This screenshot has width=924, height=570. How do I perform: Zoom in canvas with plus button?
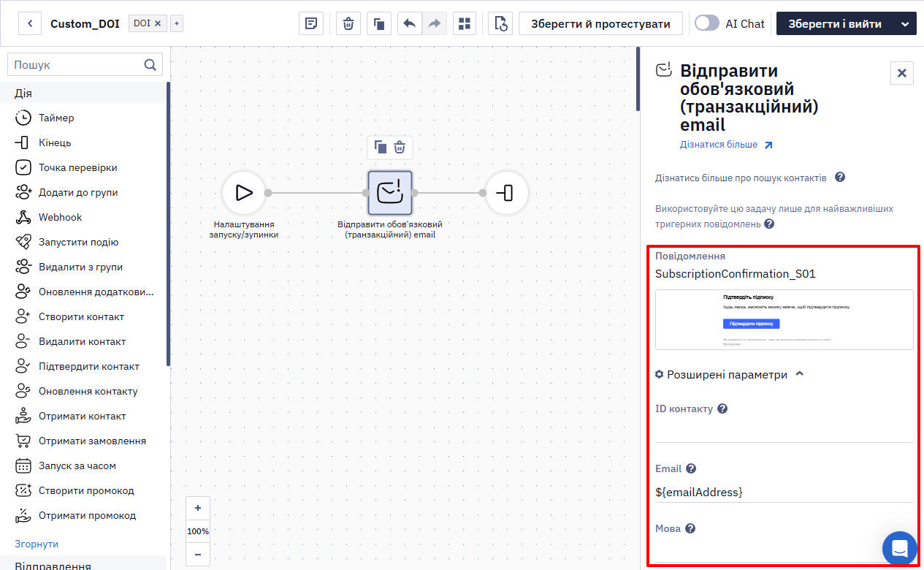tap(198, 508)
